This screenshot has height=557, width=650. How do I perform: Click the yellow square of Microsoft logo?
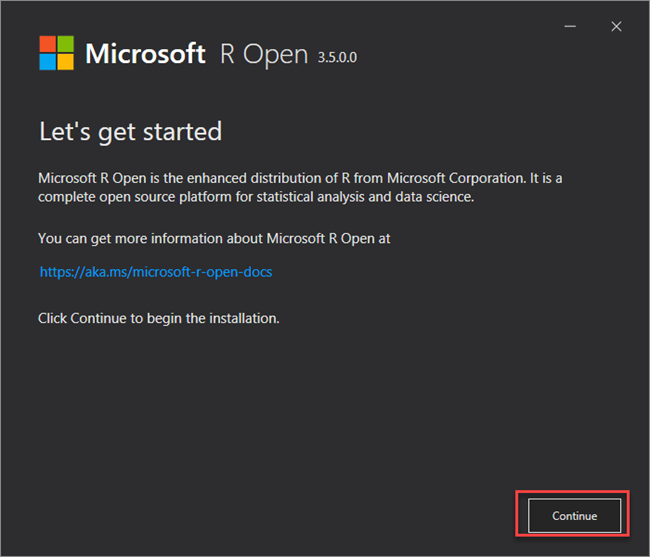tap(65, 62)
